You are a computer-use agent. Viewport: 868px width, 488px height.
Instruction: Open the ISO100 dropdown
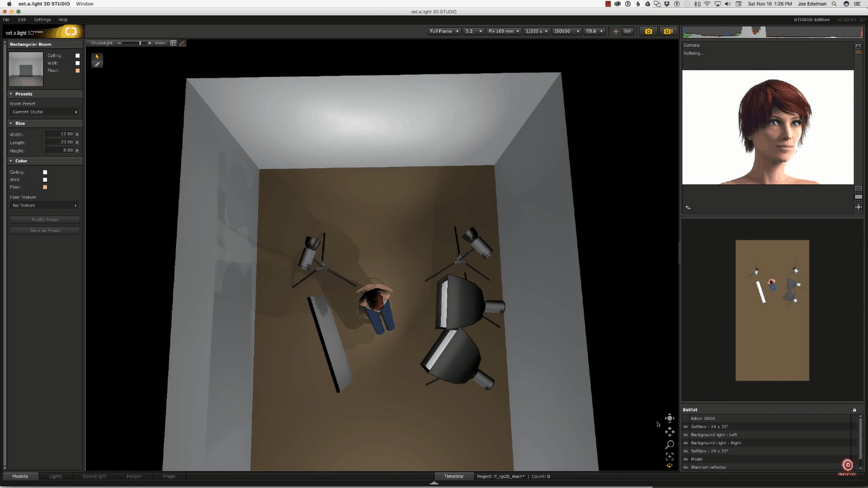tap(566, 31)
